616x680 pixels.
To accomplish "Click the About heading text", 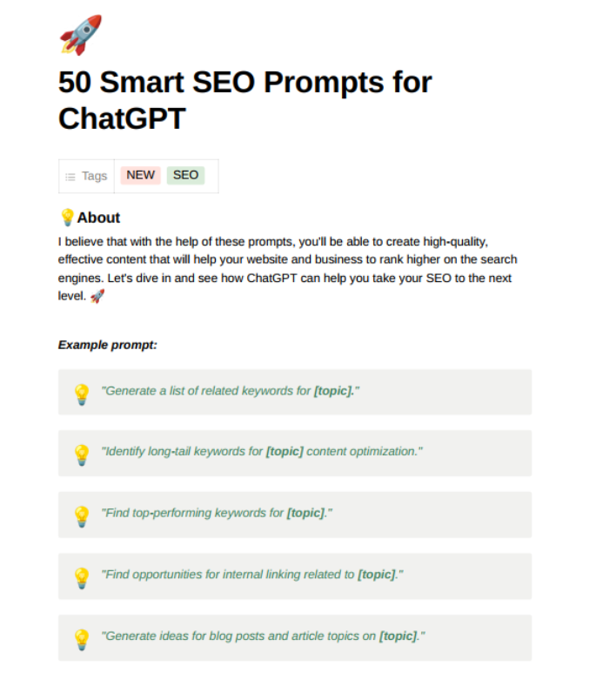I will pos(98,218).
